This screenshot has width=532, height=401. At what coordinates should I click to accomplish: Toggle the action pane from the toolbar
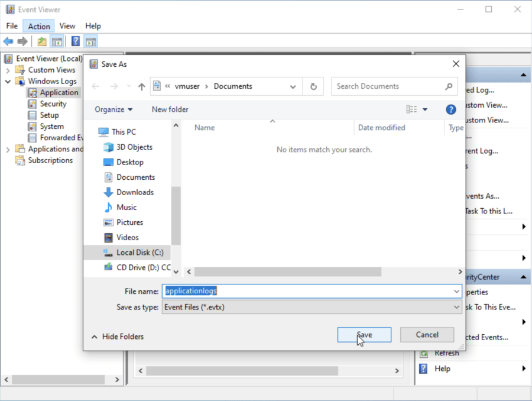[90, 41]
